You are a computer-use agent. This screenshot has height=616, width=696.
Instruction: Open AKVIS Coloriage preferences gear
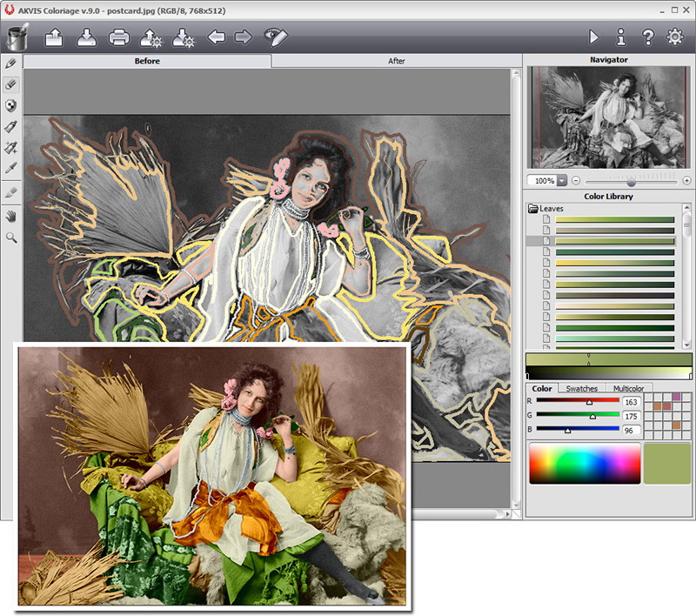(674, 37)
